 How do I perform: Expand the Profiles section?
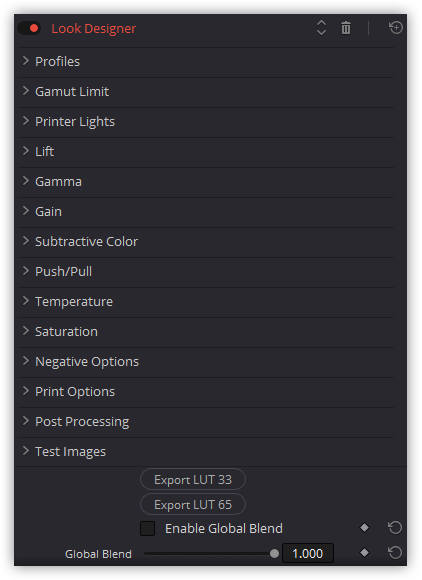click(x=206, y=61)
